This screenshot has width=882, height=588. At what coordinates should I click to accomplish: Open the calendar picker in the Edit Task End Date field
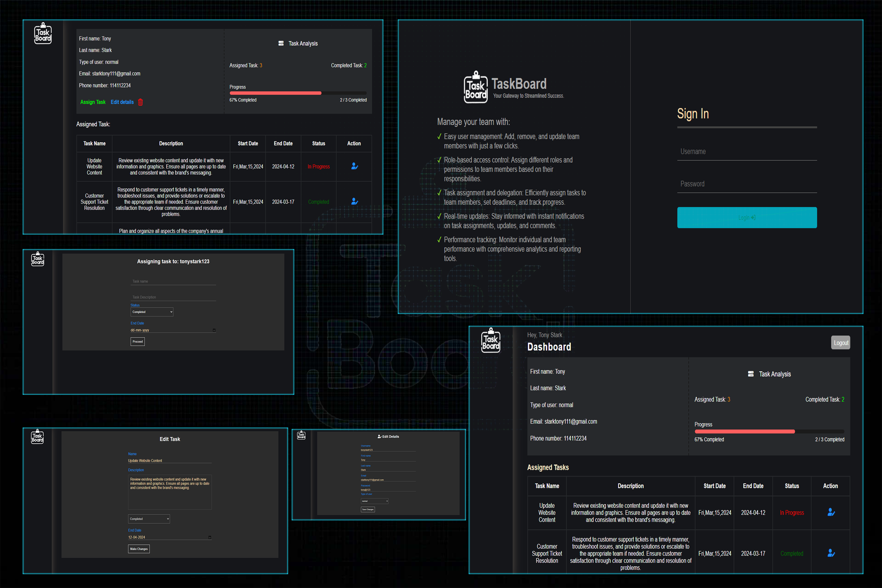(x=210, y=537)
